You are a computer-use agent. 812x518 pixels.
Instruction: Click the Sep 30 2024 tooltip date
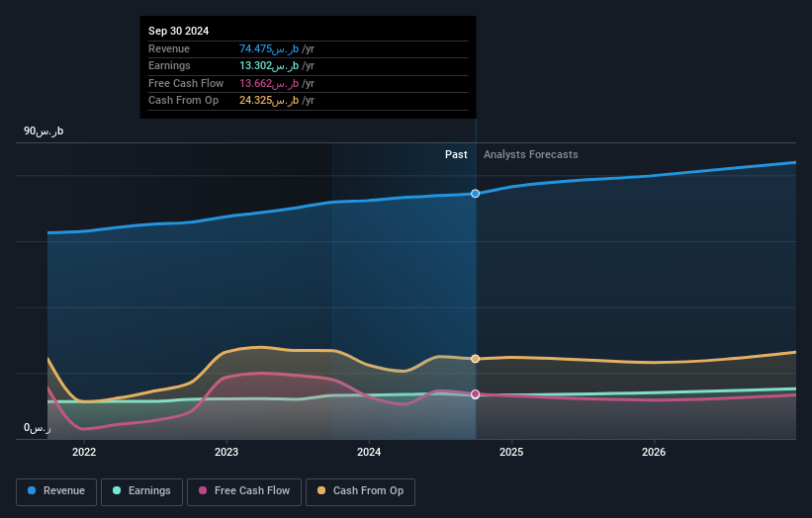coord(179,31)
